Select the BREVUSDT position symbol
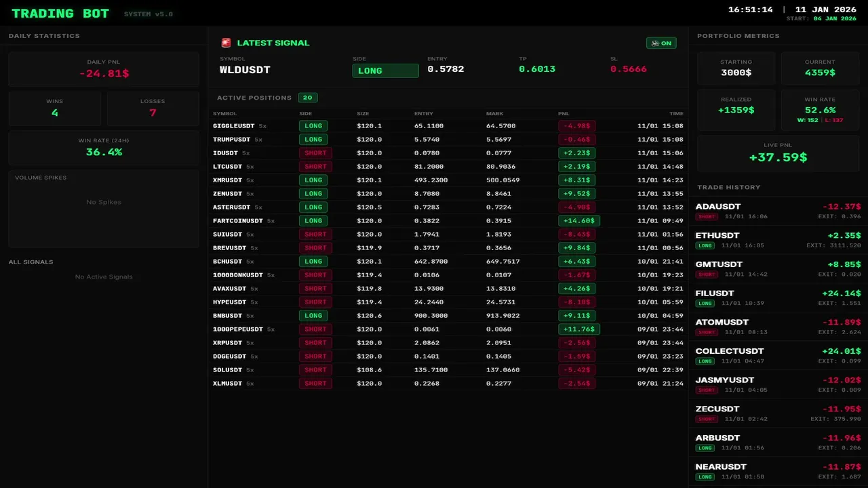Screen dimensions: 868x488 click(x=229, y=248)
